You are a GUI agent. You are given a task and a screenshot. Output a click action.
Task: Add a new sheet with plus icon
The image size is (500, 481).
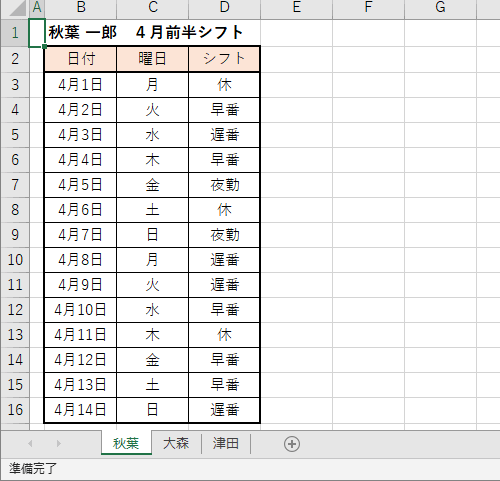[292, 444]
